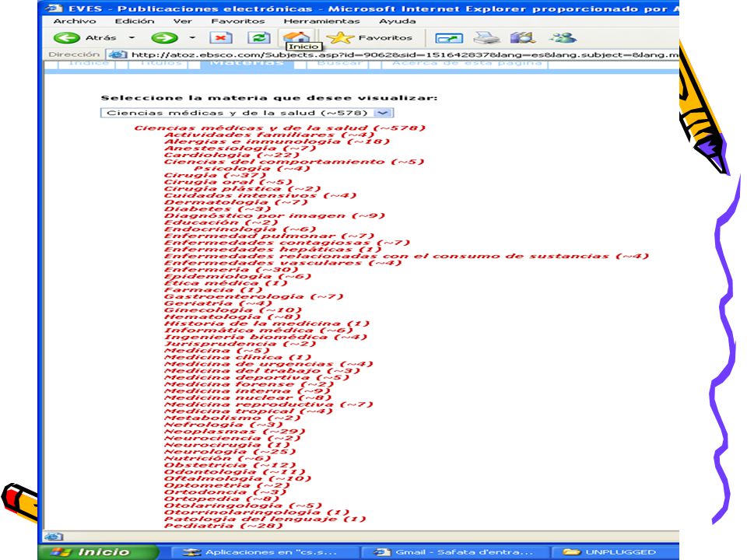This screenshot has width=747, height=560.
Task: Open the Anestesiología subject
Action: point(240,148)
